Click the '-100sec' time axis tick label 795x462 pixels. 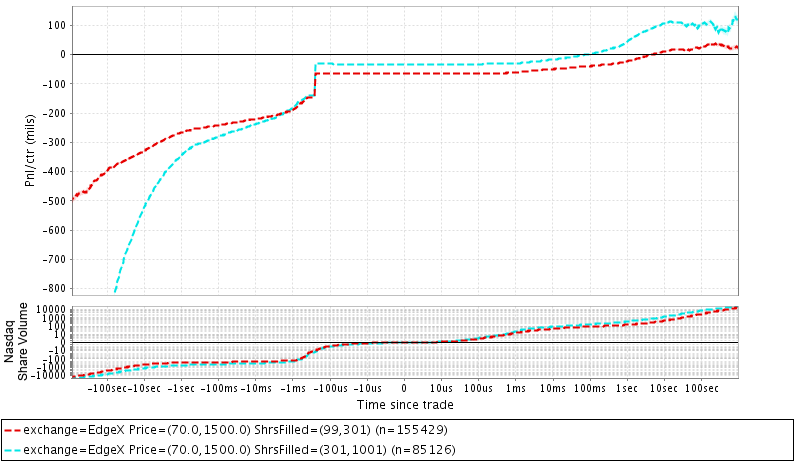pyautogui.click(x=108, y=388)
